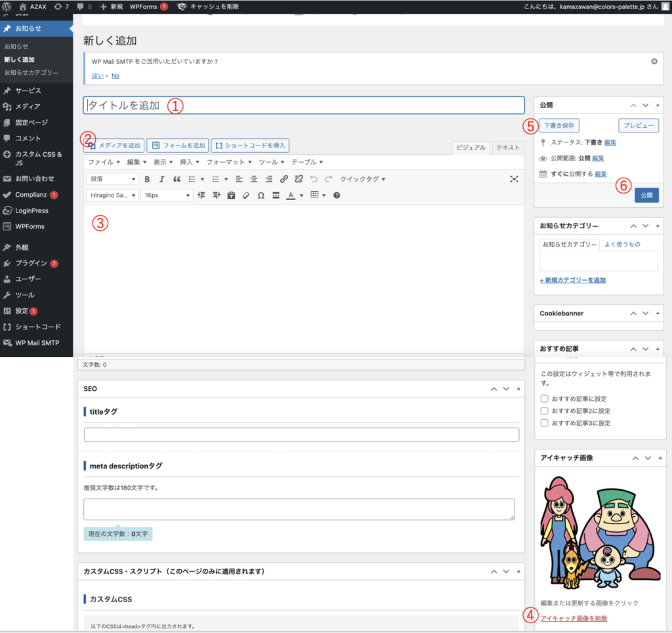Decrease indent in the editor

click(201, 195)
